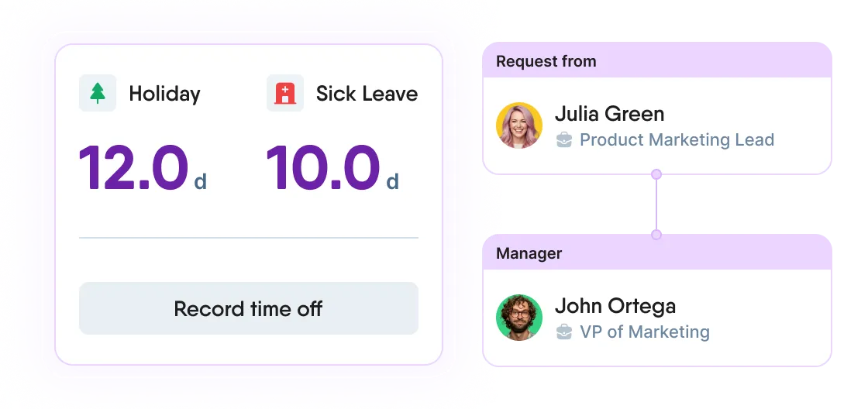Select the Julia Green name
This screenshot has width=868, height=409.
609,114
